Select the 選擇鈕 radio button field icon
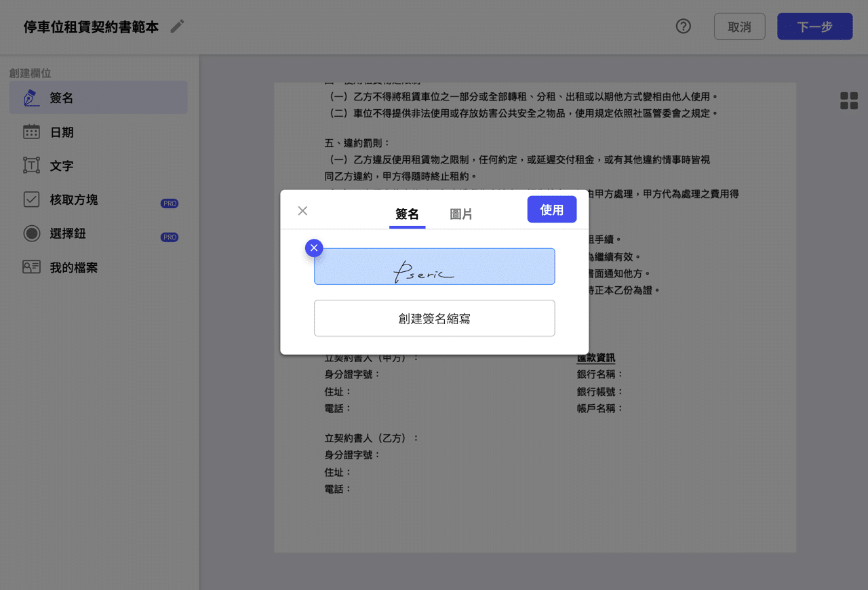The image size is (868, 590). [31, 233]
